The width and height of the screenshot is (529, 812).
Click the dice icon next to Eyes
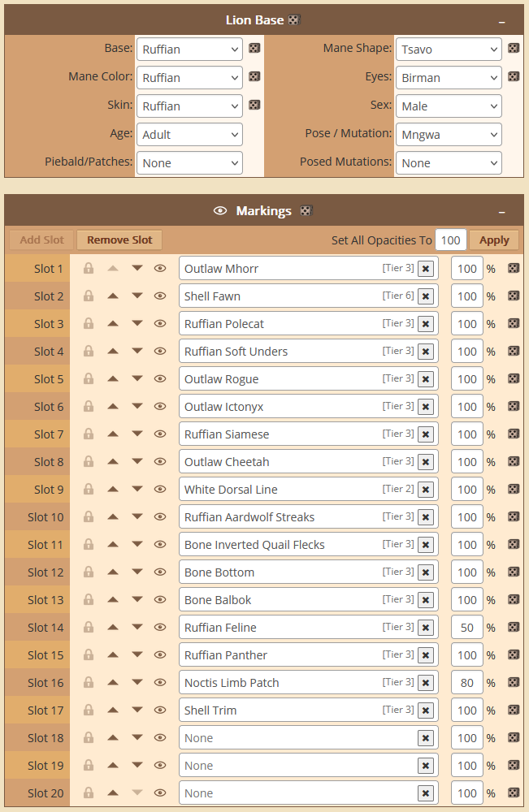click(514, 76)
